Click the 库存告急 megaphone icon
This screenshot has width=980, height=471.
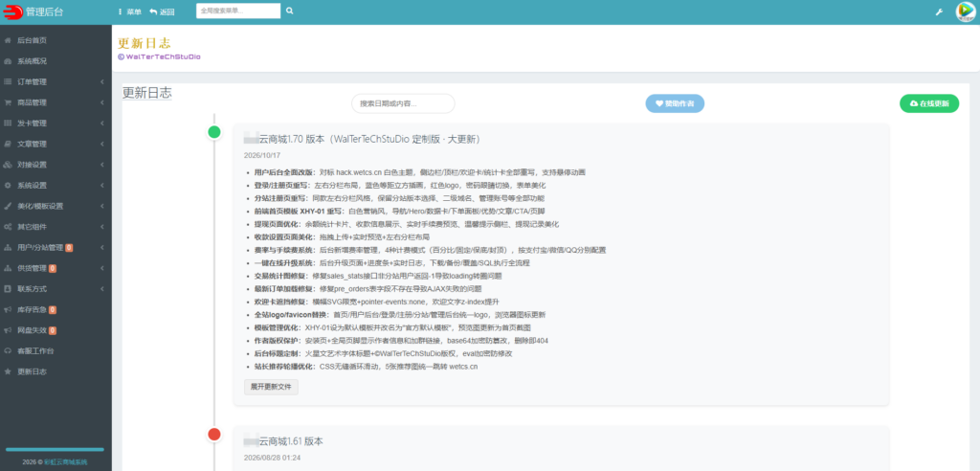(x=8, y=309)
